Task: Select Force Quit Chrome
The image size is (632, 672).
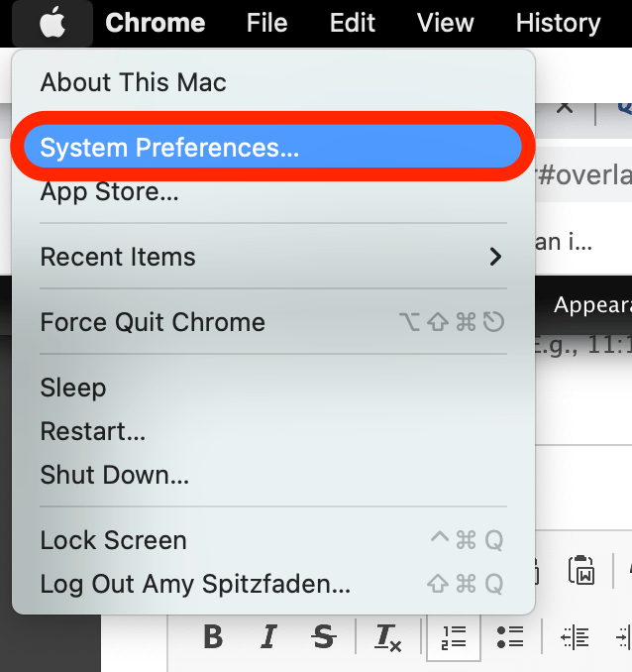Action: click(x=272, y=322)
